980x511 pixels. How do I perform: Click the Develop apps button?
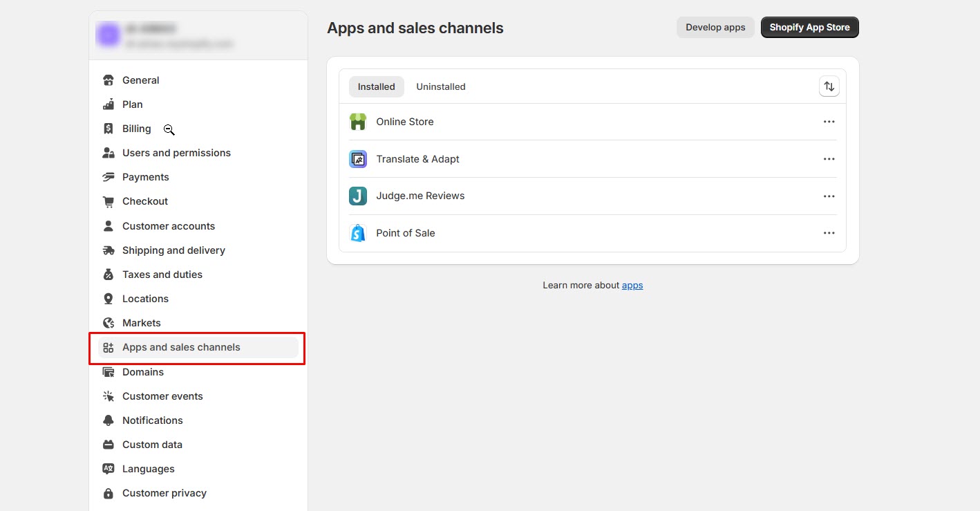pyautogui.click(x=715, y=28)
